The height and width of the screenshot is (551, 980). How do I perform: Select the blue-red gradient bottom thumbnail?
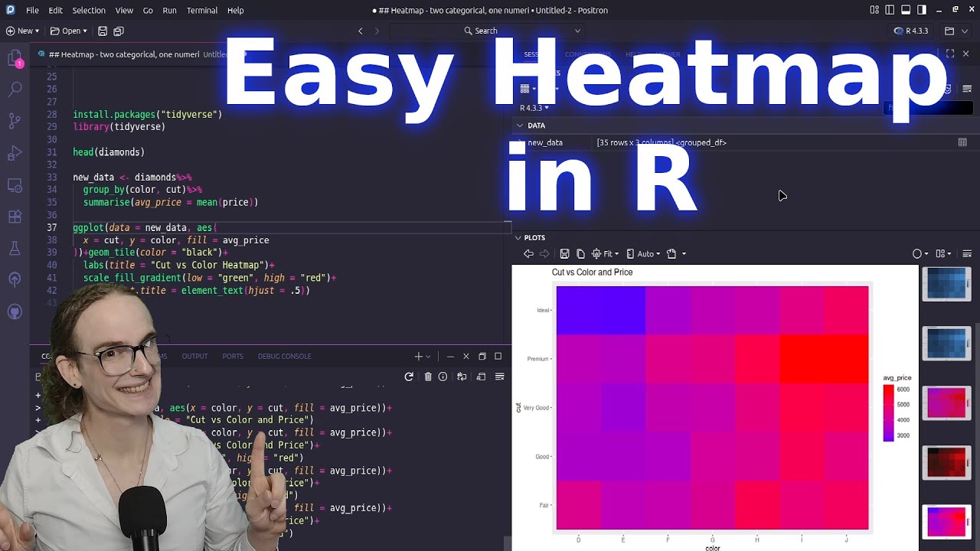tap(946, 522)
